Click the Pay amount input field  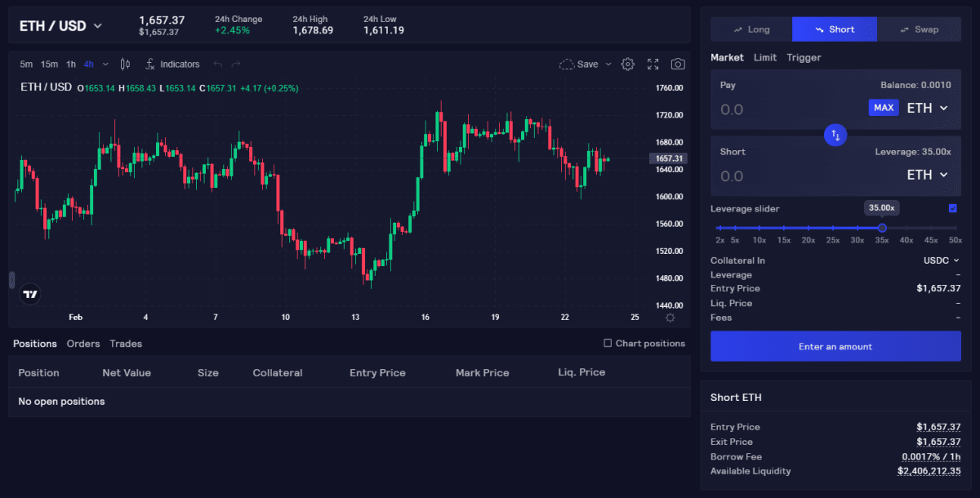click(x=784, y=109)
